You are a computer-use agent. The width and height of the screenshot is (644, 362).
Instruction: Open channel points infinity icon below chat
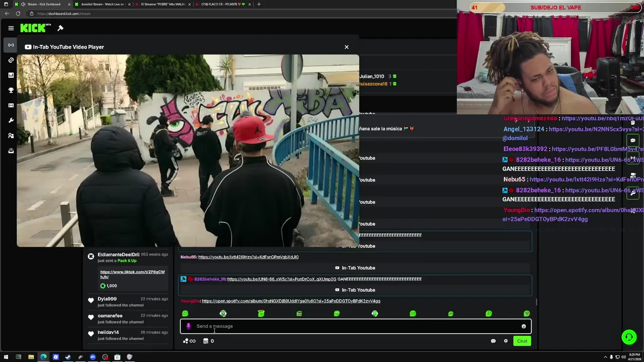pos(189,341)
